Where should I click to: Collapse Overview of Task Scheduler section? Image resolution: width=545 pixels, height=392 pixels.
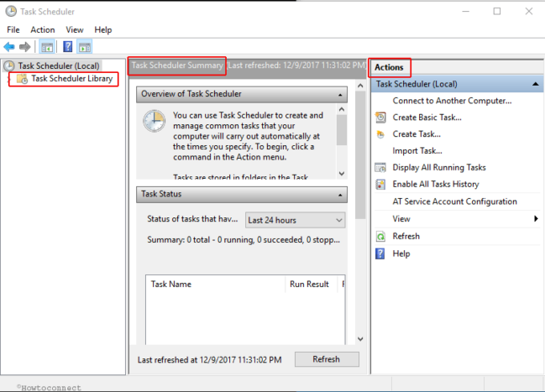pos(340,95)
